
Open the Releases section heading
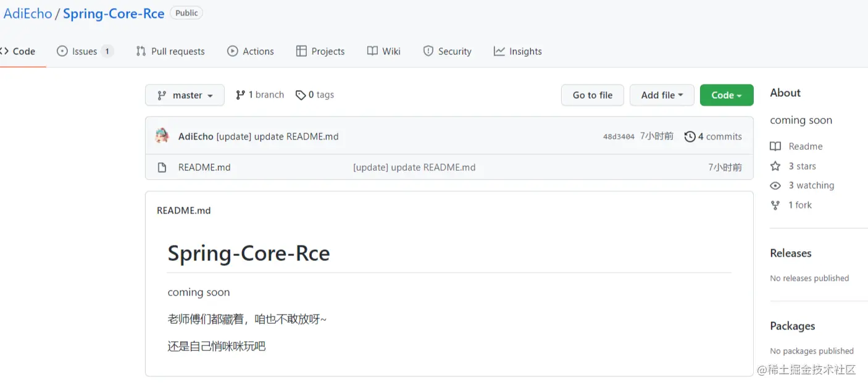click(791, 253)
